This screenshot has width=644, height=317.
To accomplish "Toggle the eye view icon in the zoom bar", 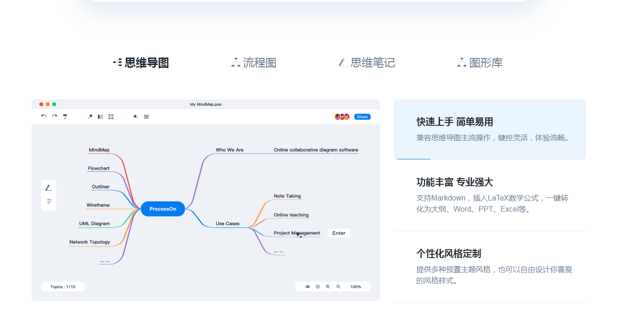I will click(x=308, y=287).
